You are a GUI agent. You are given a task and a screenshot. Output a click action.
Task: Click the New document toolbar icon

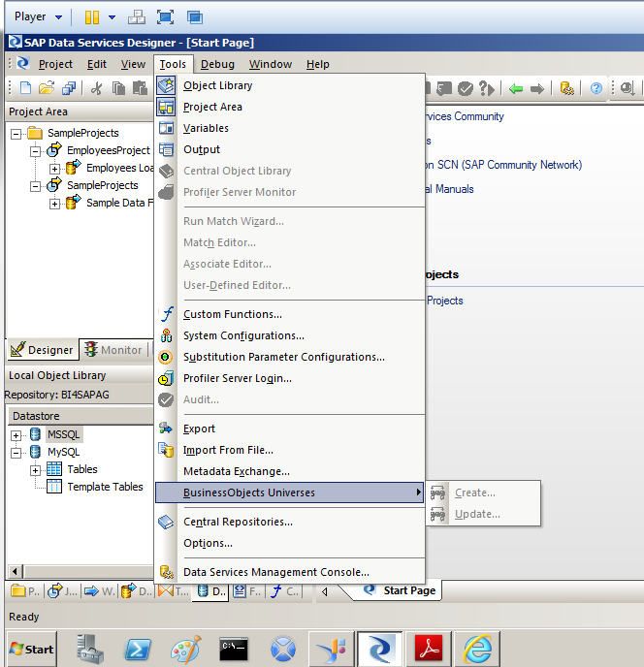[x=25, y=88]
